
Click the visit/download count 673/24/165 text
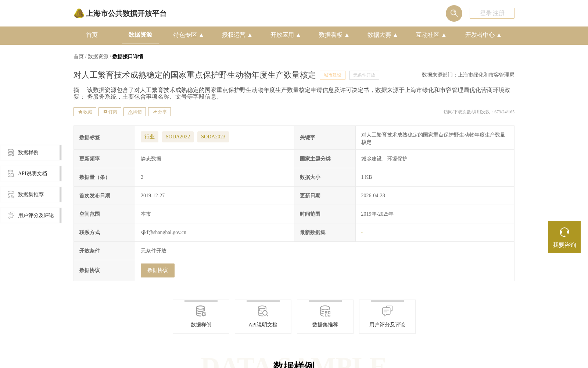(x=479, y=112)
